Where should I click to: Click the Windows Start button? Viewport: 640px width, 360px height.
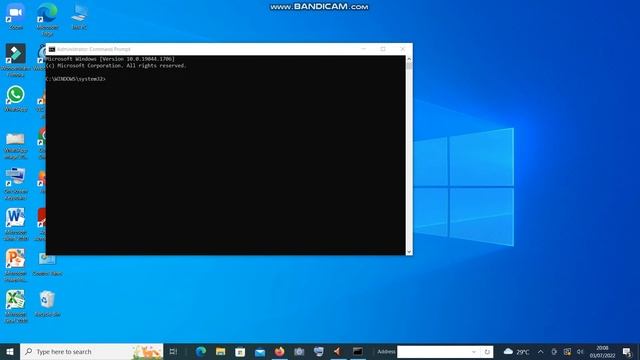coord(10,351)
